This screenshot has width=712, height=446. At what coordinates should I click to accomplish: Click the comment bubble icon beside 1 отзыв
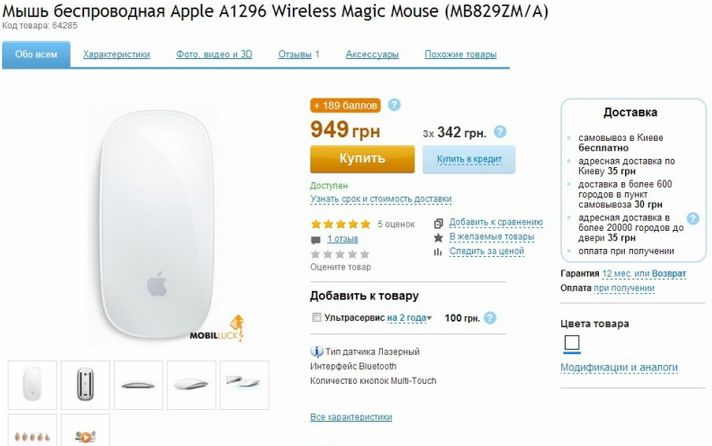(316, 240)
